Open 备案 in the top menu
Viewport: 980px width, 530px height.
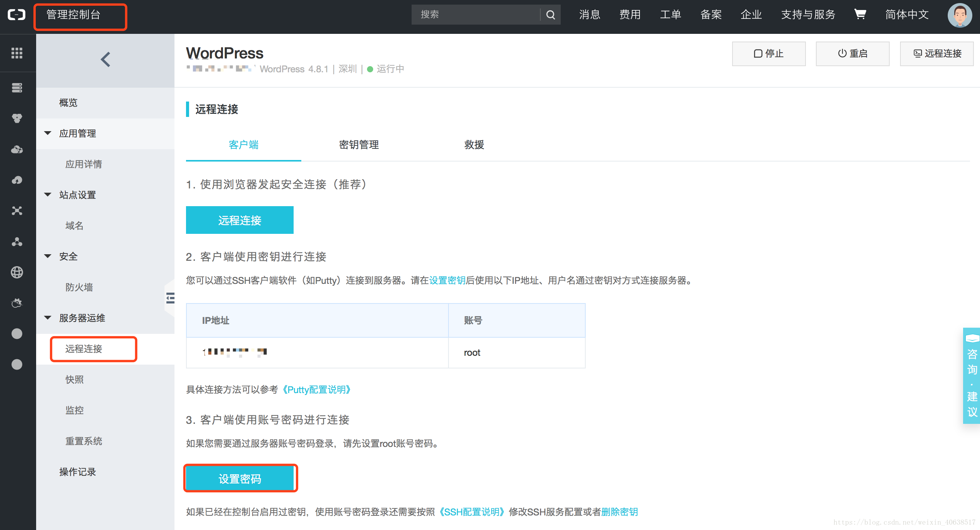tap(711, 15)
